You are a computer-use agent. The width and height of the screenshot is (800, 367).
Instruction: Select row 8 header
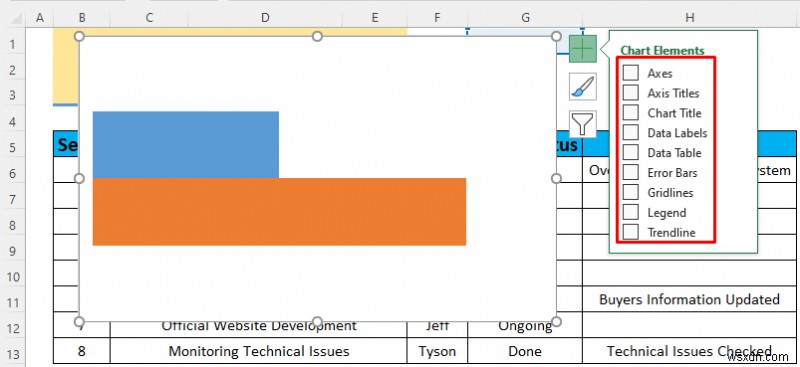pos(13,225)
